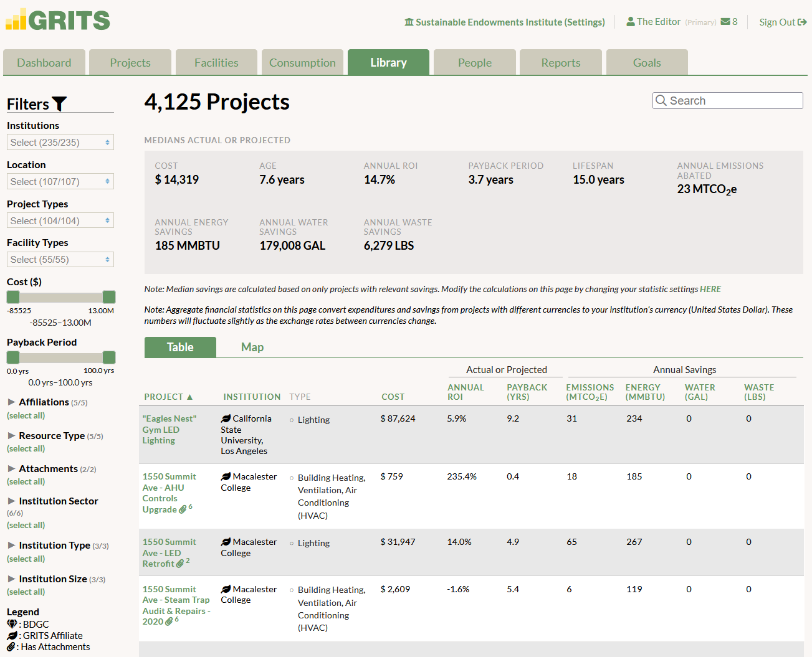This screenshot has height=657, width=812.
Task: Expand the Institution Type filter
Action: click(x=11, y=546)
